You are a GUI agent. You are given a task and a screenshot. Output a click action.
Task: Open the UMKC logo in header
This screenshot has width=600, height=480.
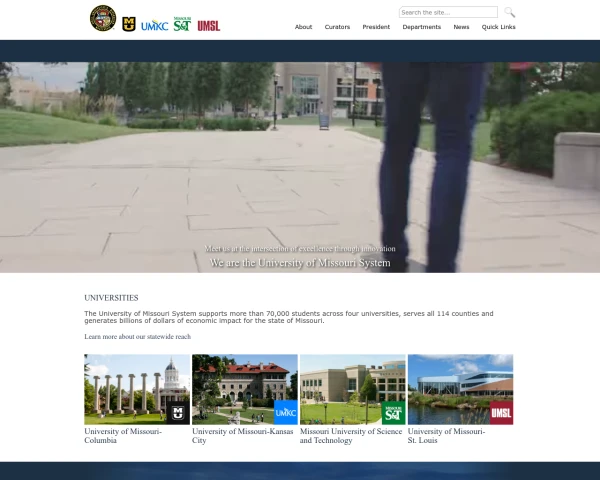tap(155, 26)
